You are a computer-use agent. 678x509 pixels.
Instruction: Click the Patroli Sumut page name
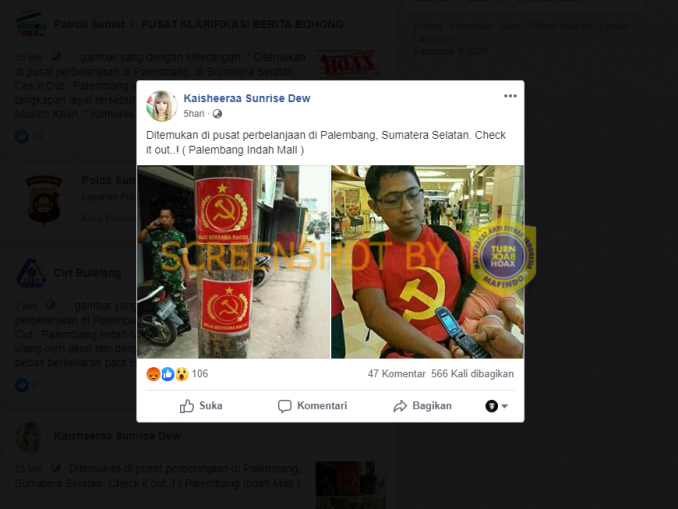pos(89,24)
